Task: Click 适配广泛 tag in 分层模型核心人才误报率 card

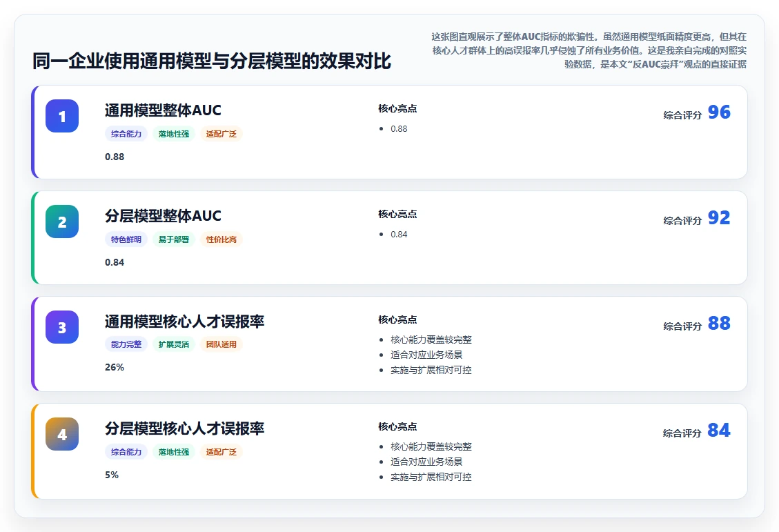Action: [221, 452]
